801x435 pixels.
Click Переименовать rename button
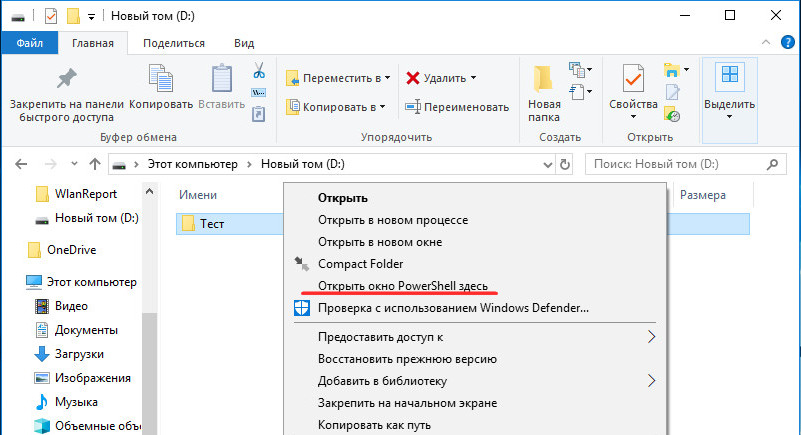click(457, 107)
